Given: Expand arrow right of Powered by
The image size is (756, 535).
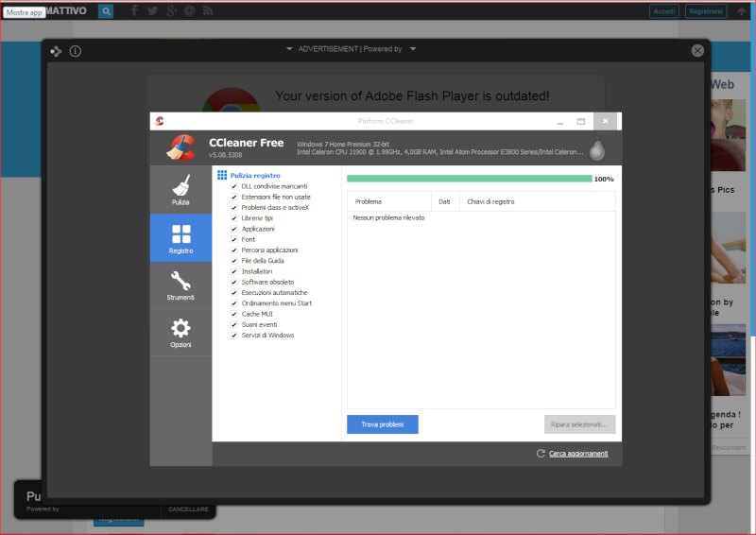Looking at the screenshot, I should pyautogui.click(x=413, y=49).
